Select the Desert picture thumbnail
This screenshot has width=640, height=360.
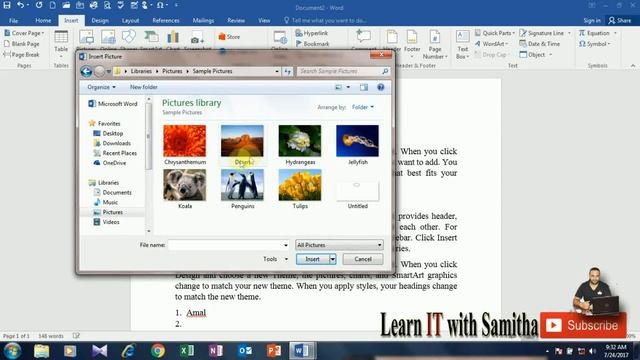click(x=242, y=141)
